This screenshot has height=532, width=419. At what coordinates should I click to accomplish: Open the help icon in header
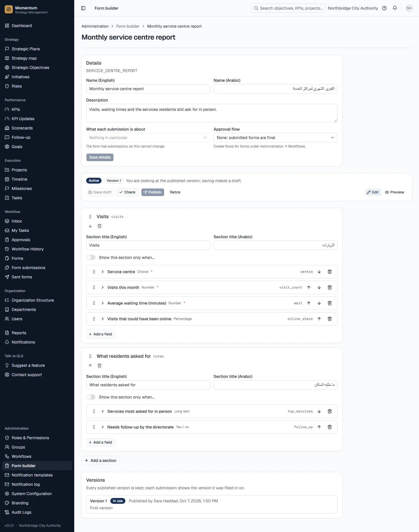click(x=384, y=8)
